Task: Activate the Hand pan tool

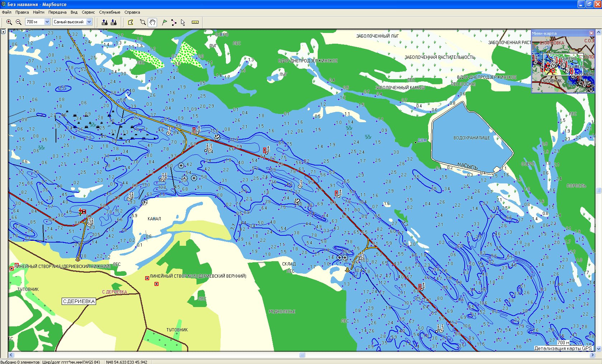Action: tap(152, 22)
